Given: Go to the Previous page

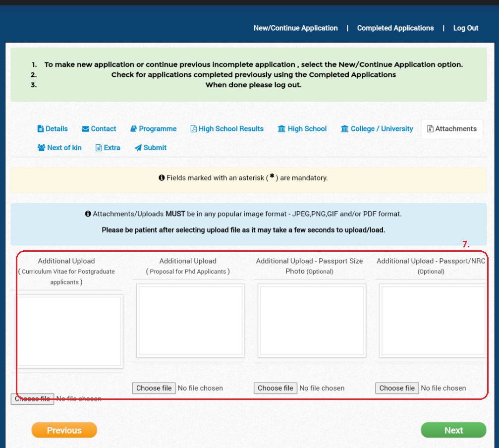Looking at the screenshot, I should 64,430.
